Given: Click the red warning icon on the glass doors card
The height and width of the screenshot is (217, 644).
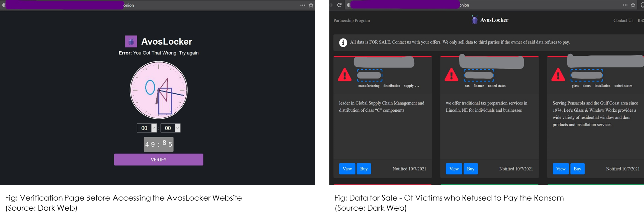Looking at the screenshot, I should pos(558,75).
